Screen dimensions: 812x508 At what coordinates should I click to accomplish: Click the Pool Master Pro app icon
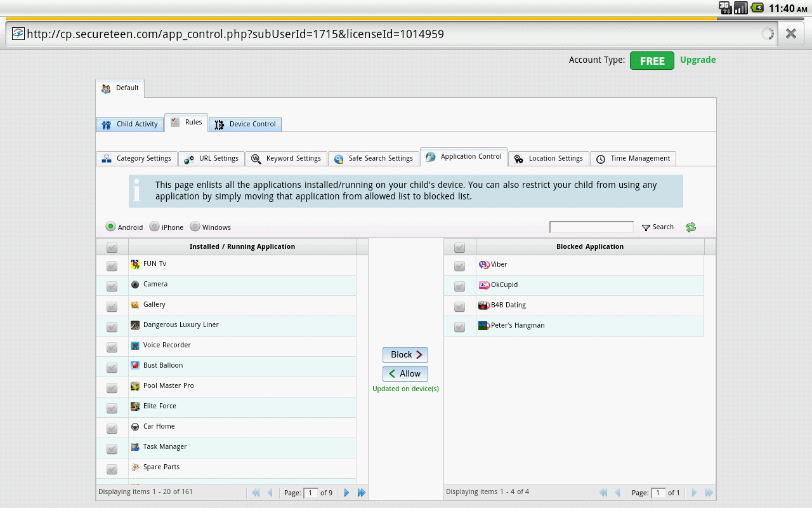point(135,385)
